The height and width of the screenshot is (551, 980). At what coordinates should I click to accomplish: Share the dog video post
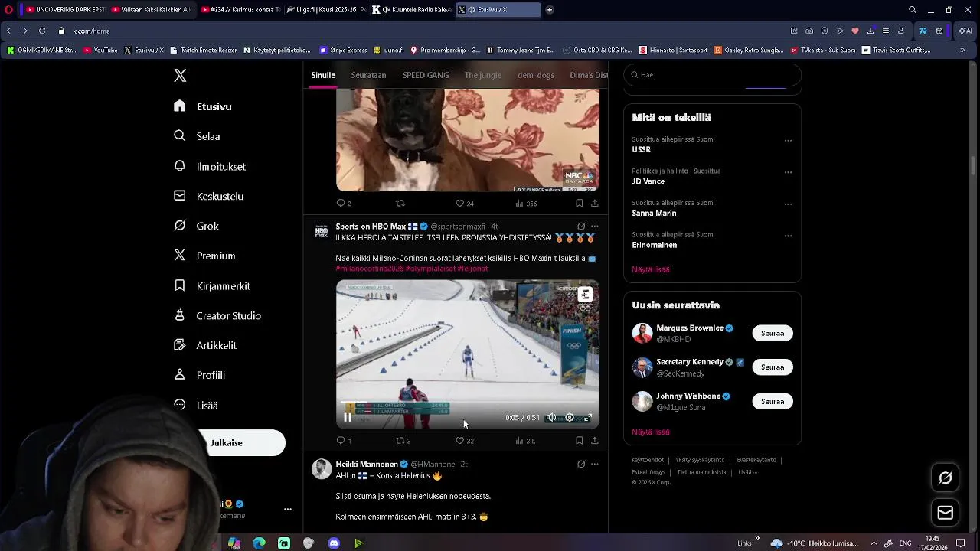(595, 204)
